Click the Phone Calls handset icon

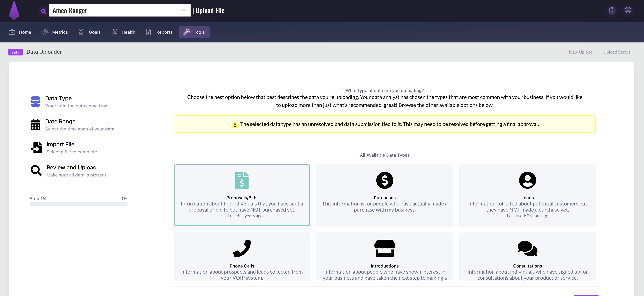242,248
